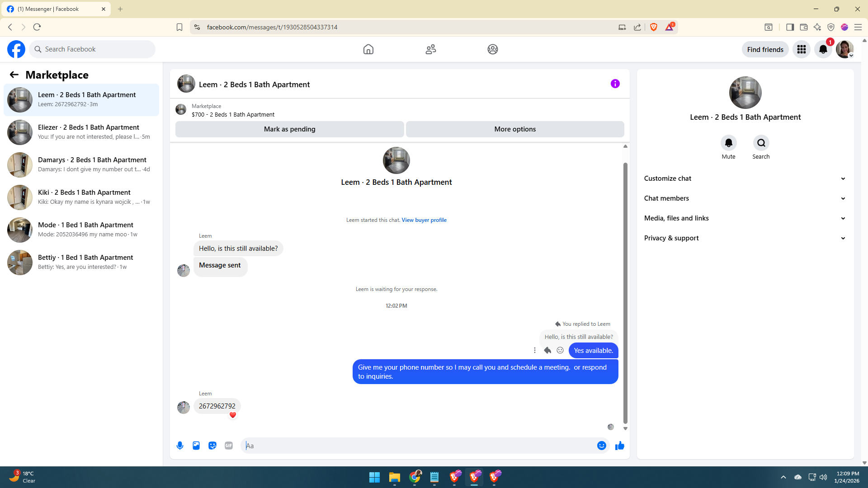This screenshot has width=868, height=488.
Task: Click the Mark as pending button
Action: coord(289,129)
